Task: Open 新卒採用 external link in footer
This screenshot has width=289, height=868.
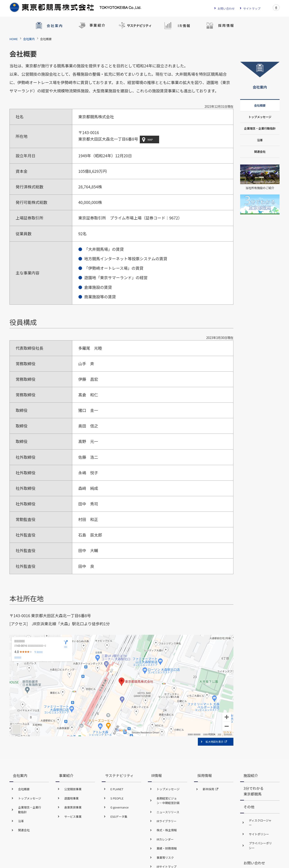Action: [x=210, y=789]
